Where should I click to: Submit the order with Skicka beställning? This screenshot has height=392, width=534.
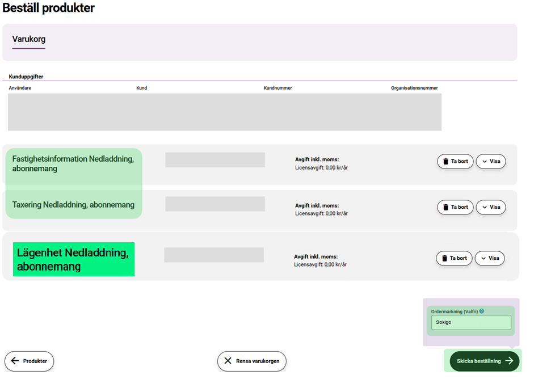(x=484, y=361)
